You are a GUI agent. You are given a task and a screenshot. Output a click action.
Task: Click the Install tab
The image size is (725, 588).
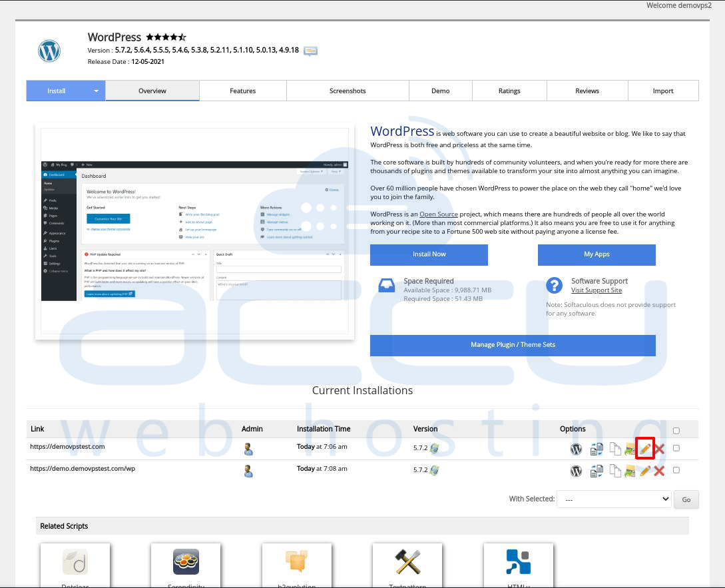coord(57,91)
